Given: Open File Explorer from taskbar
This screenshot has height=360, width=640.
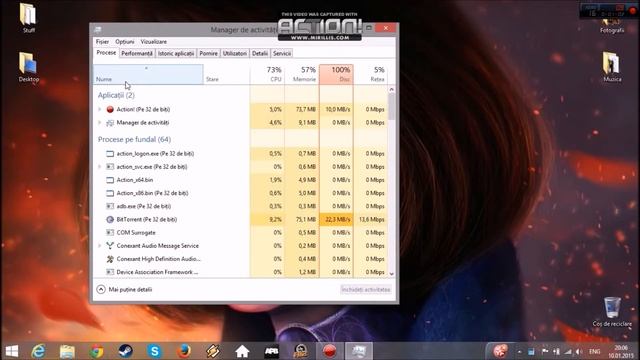Looking at the screenshot, I should (67, 351).
